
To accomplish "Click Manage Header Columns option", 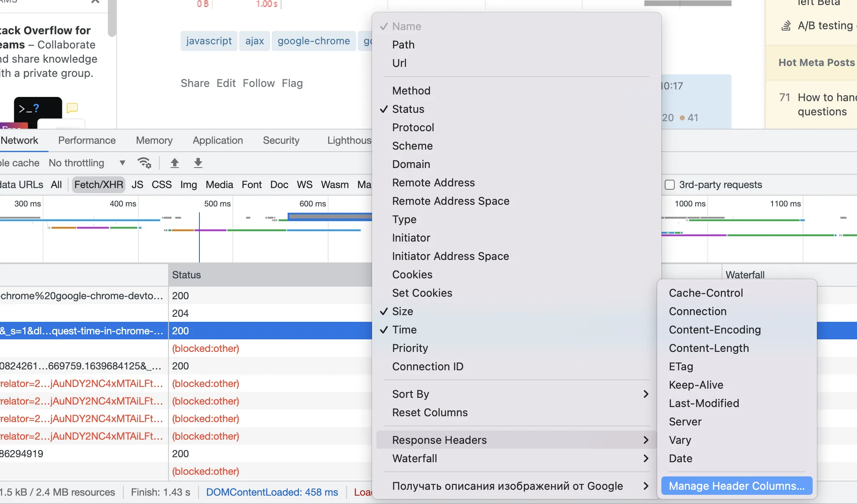I will point(736,486).
